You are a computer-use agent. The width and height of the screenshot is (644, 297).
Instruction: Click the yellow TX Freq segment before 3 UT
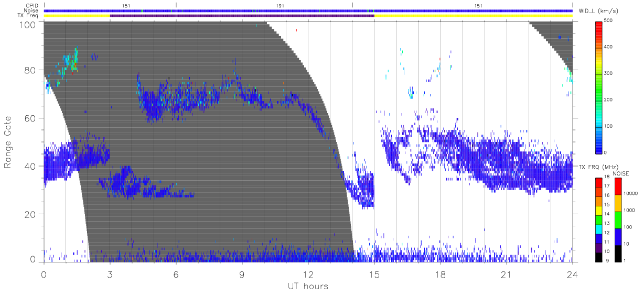click(x=77, y=16)
